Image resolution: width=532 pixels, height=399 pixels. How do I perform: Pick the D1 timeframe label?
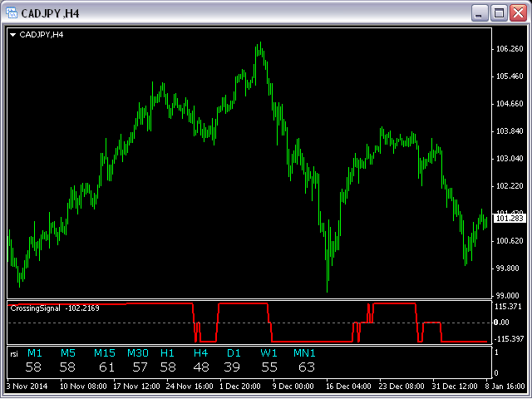(234, 353)
